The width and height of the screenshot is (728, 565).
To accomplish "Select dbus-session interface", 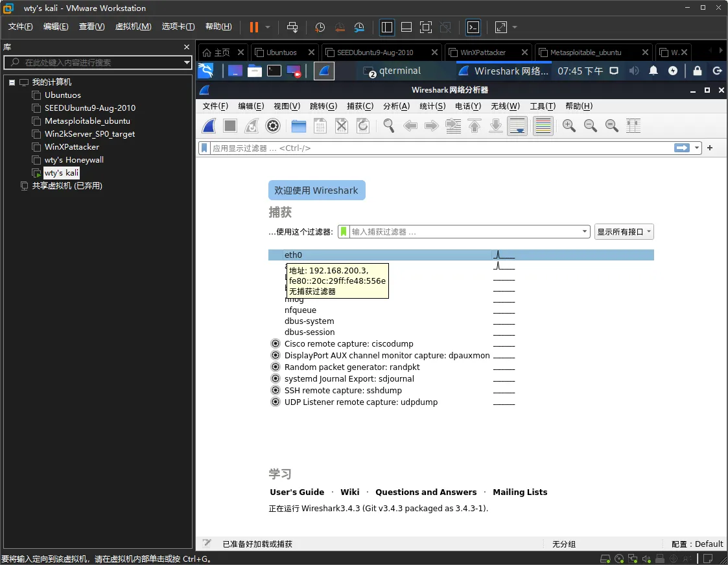I will coord(310,332).
